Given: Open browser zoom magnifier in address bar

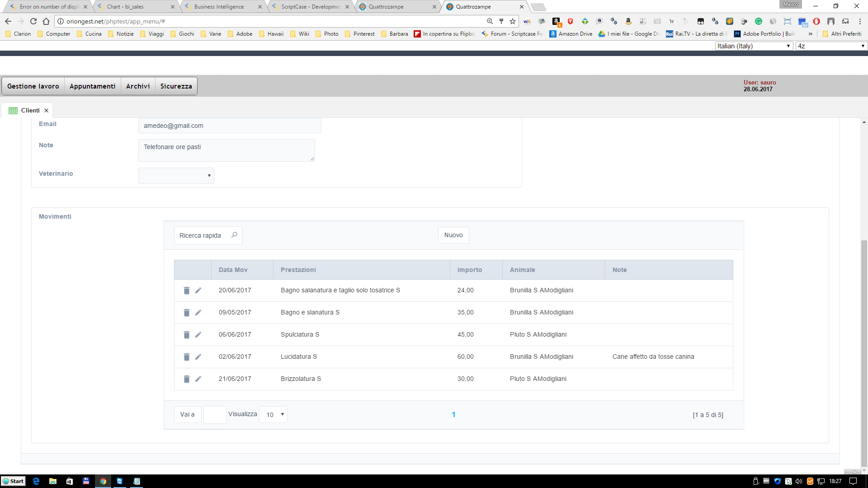Looking at the screenshot, I should (x=490, y=21).
